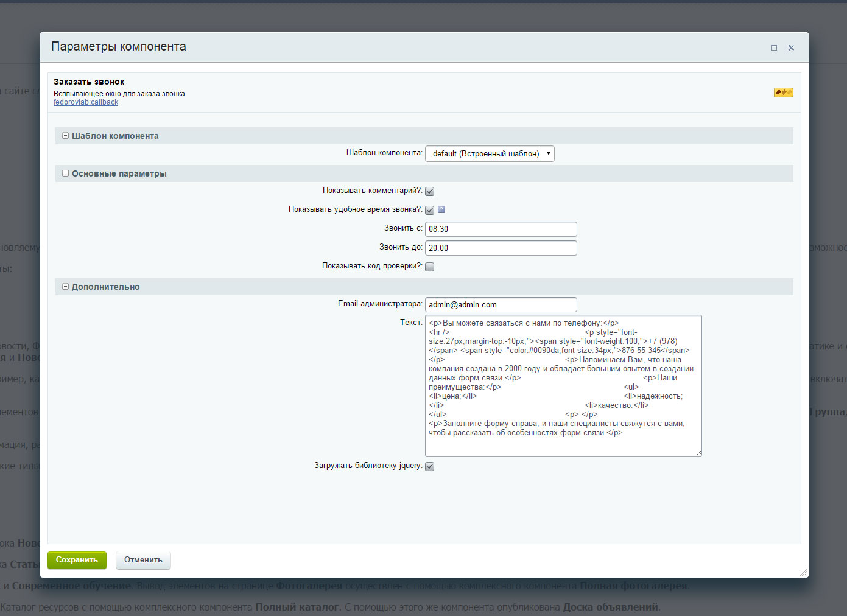Toggle Загружать библиотеку jquery checkbox

pos(429,466)
